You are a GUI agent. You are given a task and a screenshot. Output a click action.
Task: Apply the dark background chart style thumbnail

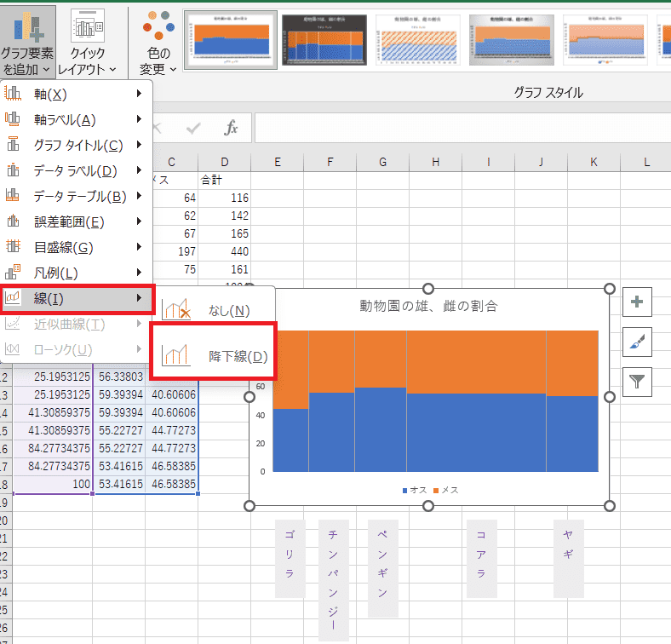[324, 40]
